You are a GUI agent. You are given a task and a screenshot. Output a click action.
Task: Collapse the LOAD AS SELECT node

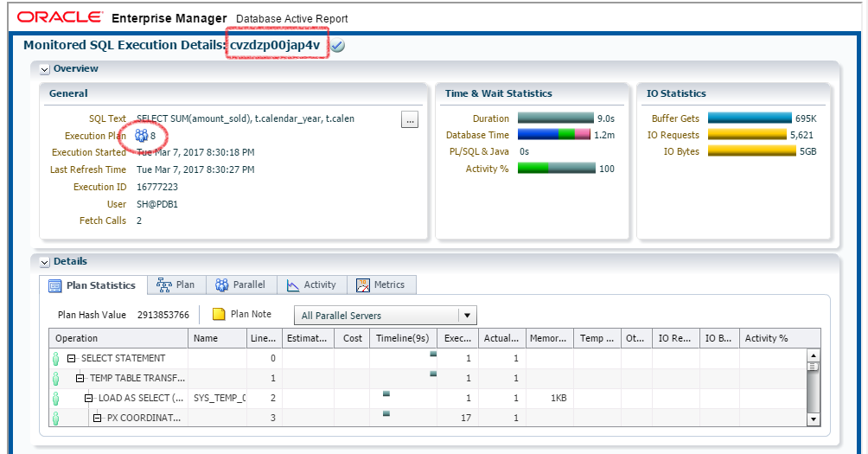coord(89,399)
